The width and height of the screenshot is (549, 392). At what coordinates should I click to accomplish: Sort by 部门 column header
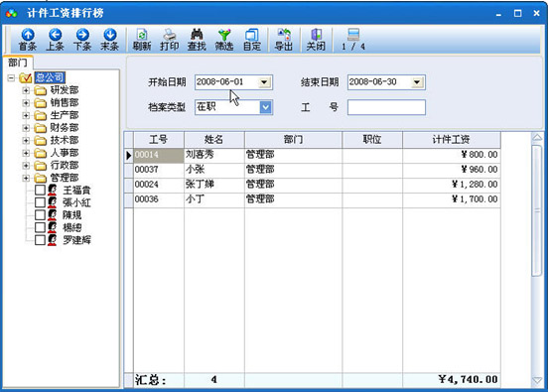294,140
